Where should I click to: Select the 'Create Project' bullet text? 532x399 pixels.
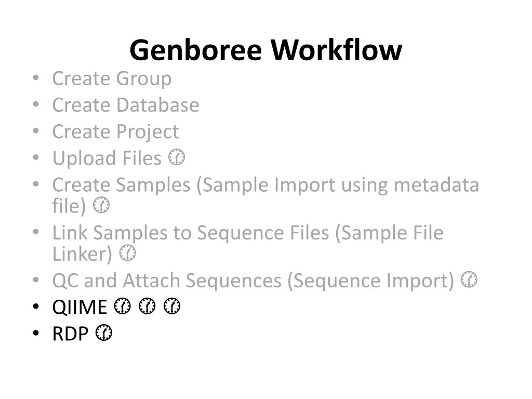(116, 132)
